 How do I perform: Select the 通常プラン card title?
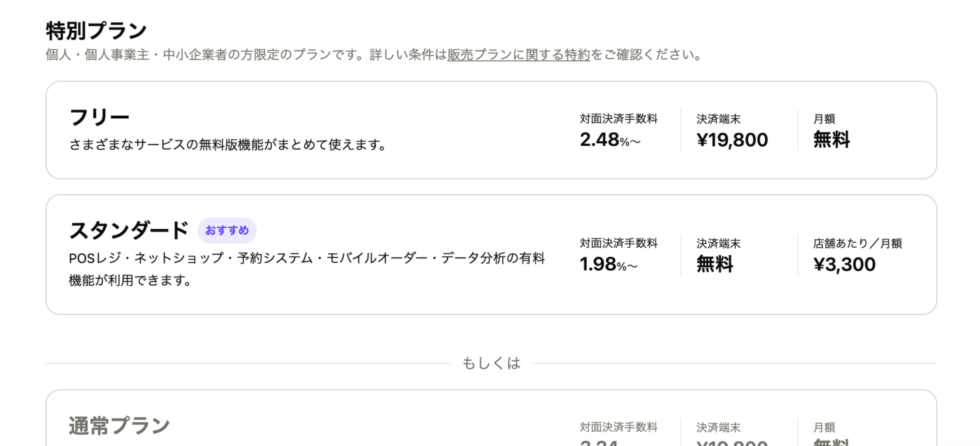(x=119, y=426)
